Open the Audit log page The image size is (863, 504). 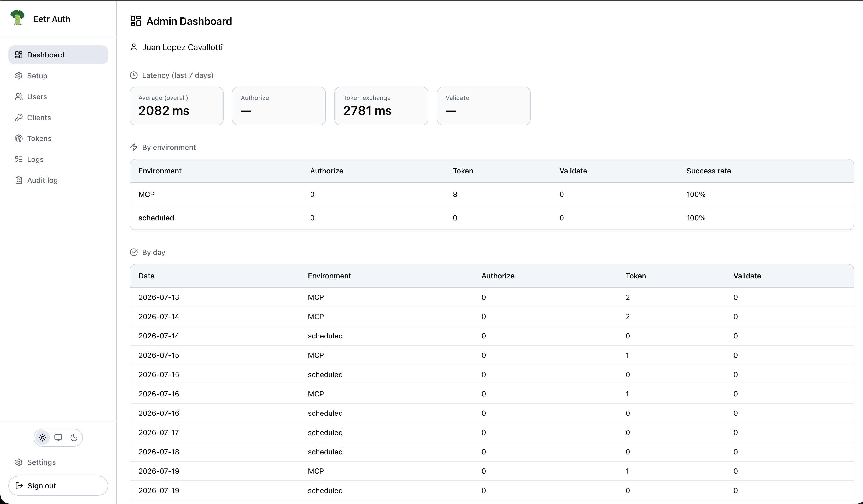pyautogui.click(x=58, y=180)
